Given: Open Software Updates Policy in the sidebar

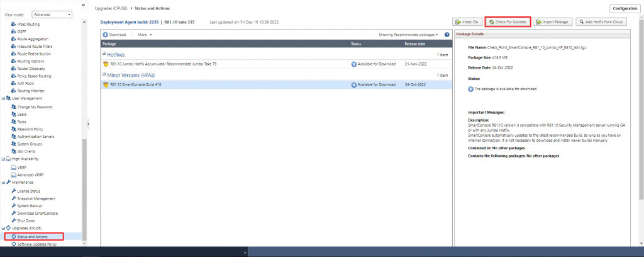Looking at the screenshot, I should 39,244.
